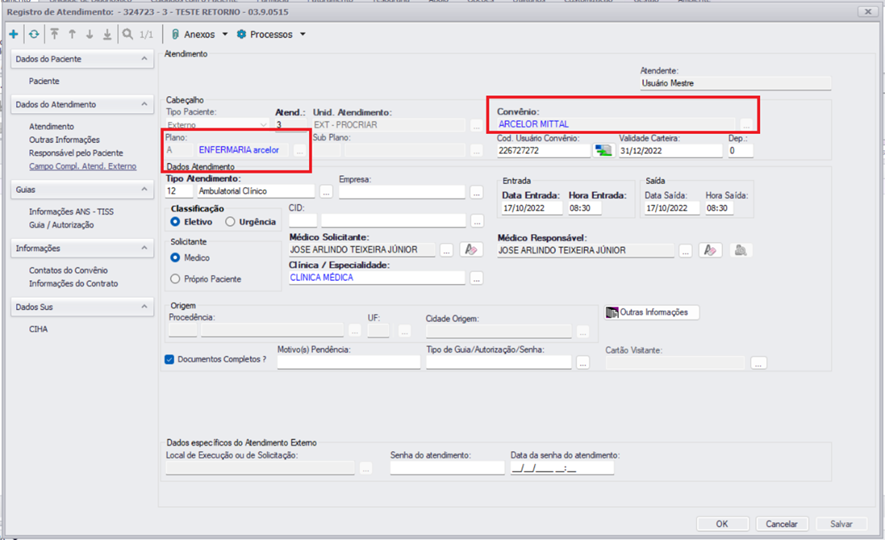Screen dimensions: 885x540
Task: Select the Eletivo classification radio button
Action: coord(175,222)
